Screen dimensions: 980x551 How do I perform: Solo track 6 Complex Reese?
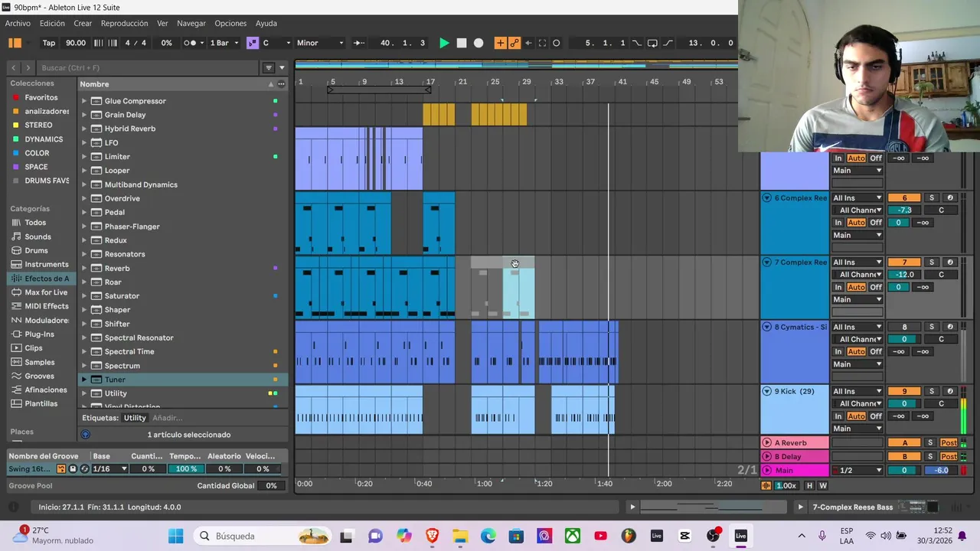(x=932, y=198)
